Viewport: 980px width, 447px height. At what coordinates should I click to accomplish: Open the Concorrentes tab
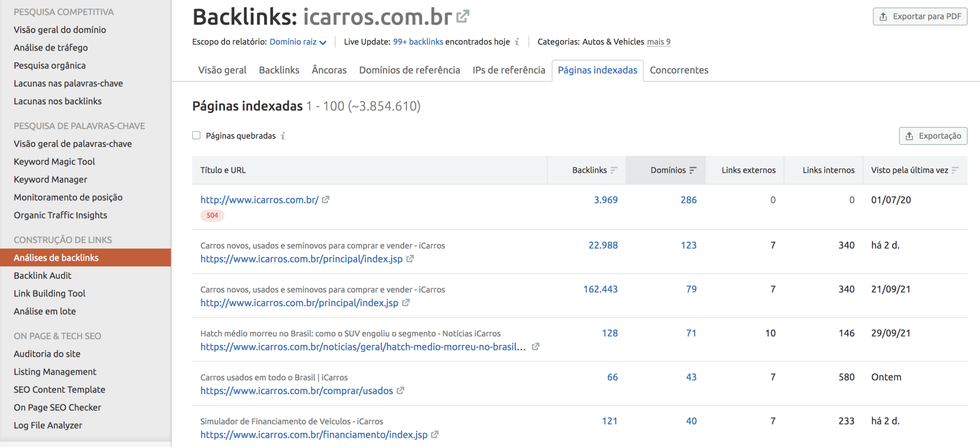coord(679,70)
